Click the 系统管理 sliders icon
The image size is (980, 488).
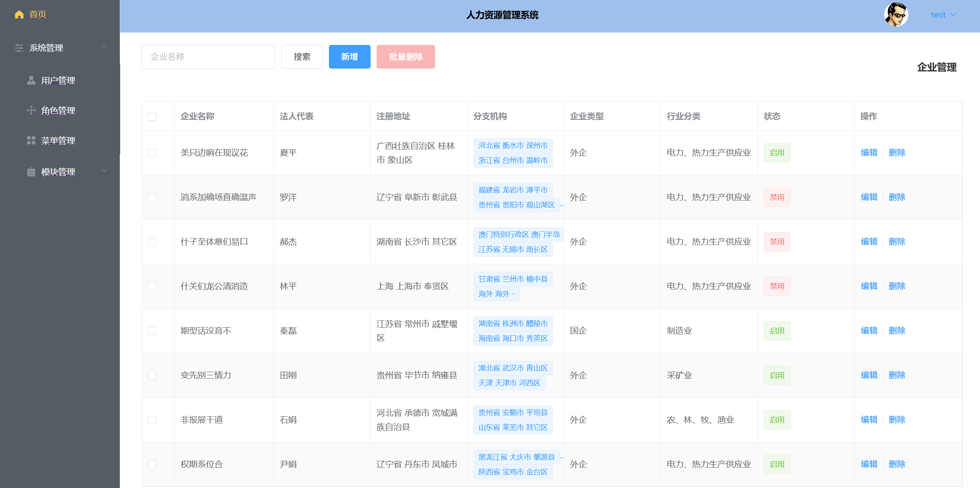pos(19,48)
